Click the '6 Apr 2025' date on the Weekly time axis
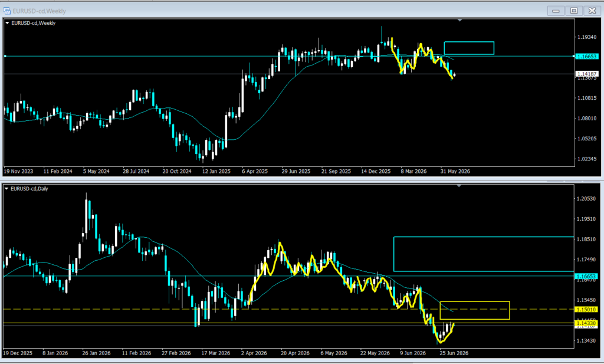This screenshot has width=604, height=364. click(255, 172)
